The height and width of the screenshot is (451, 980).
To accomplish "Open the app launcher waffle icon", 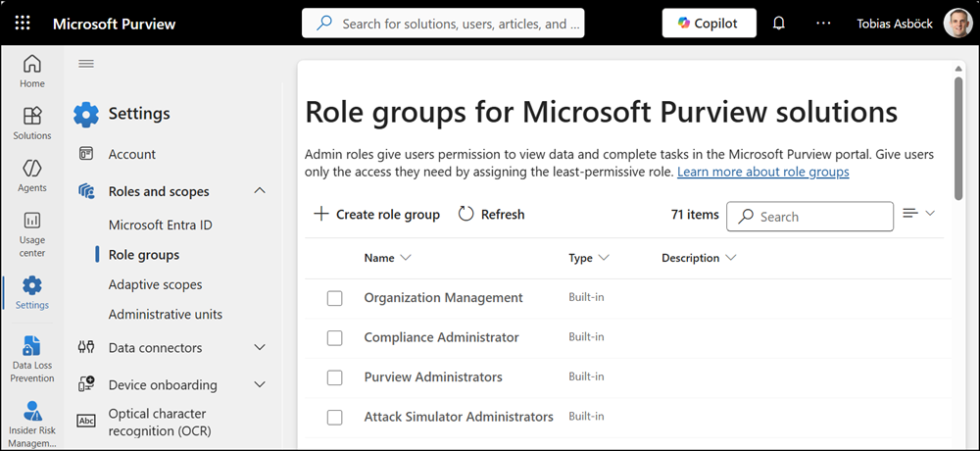I will coord(23,24).
